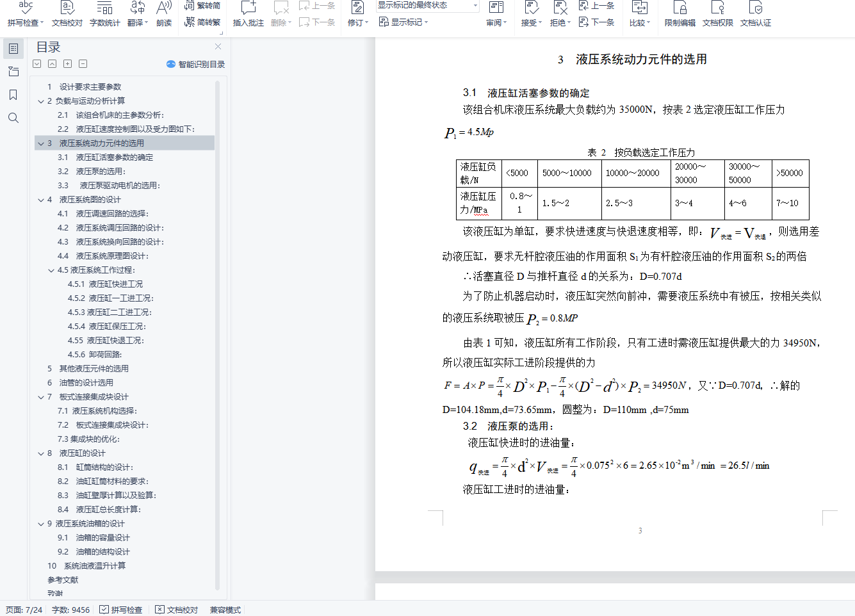Go to '1 设计要求主要参数' in outline
855x616 pixels.
click(x=85, y=87)
